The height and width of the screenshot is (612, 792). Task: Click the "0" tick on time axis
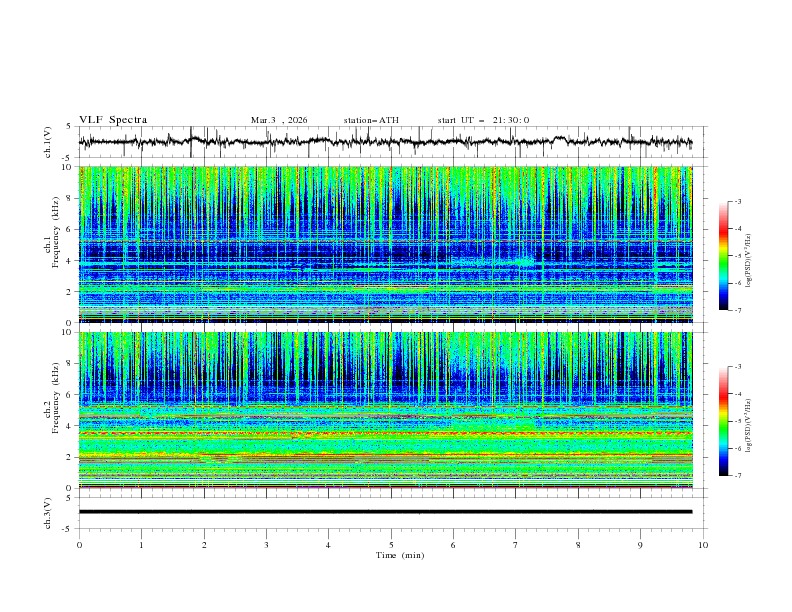pyautogui.click(x=79, y=545)
